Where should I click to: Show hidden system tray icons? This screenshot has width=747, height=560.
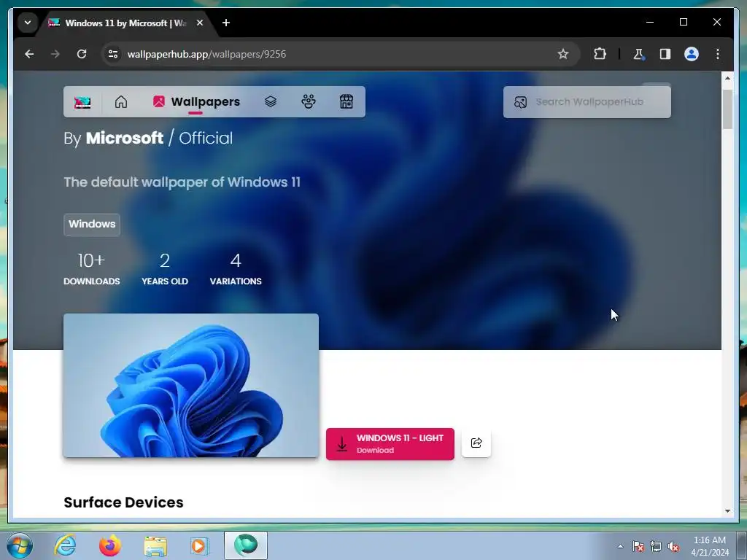620,546
